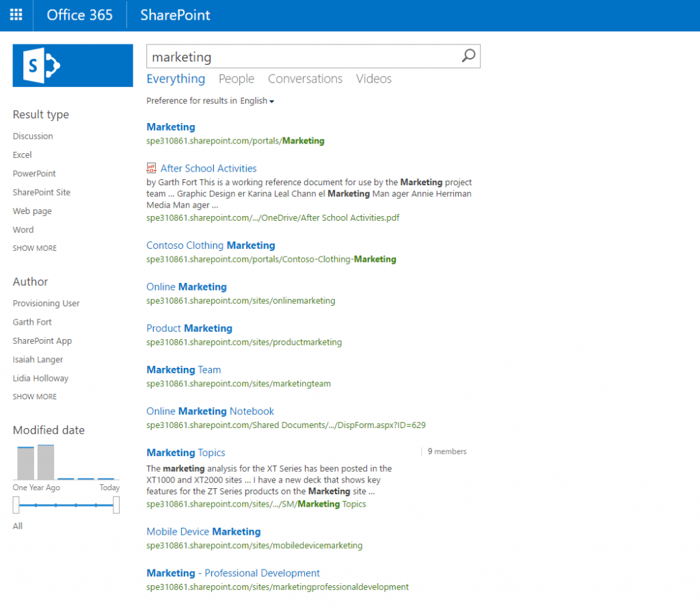Viewport: 700px width, 614px height.
Task: Open the Product Marketing result
Action: (x=189, y=328)
